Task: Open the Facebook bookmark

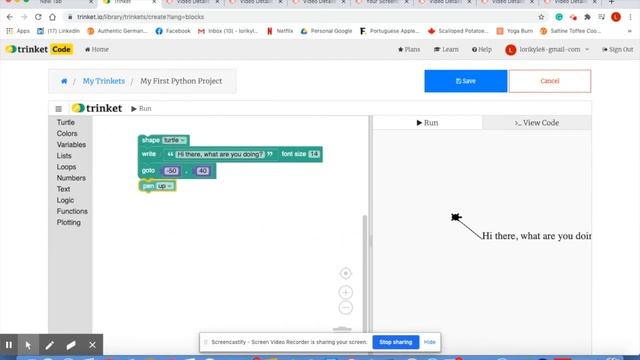Action: (x=173, y=31)
